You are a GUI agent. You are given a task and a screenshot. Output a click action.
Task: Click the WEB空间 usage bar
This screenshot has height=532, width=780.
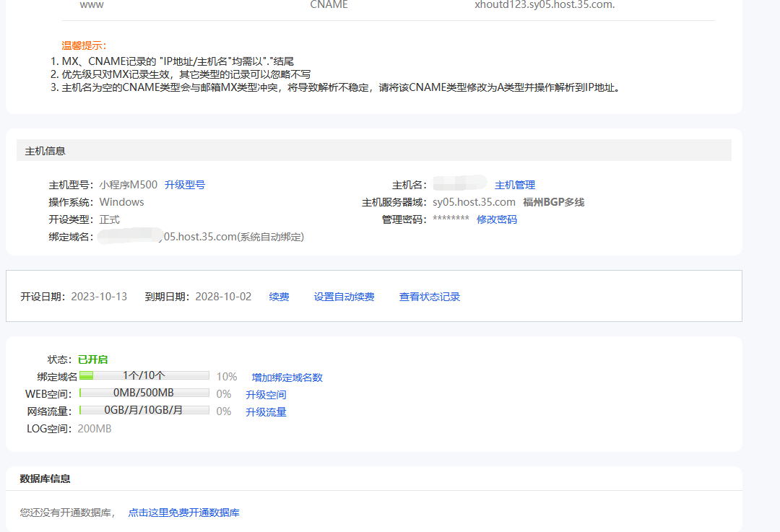(144, 393)
